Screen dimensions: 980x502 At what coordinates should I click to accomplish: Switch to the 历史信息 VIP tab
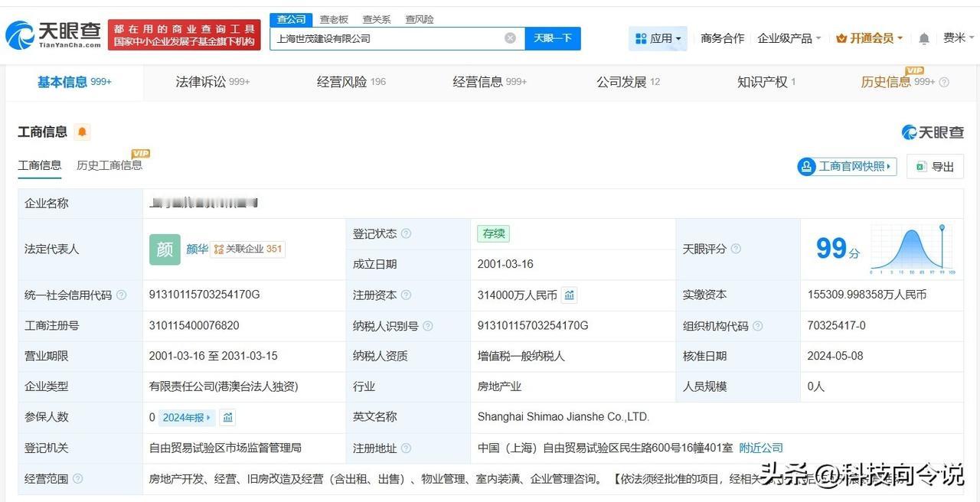pyautogui.click(x=897, y=82)
